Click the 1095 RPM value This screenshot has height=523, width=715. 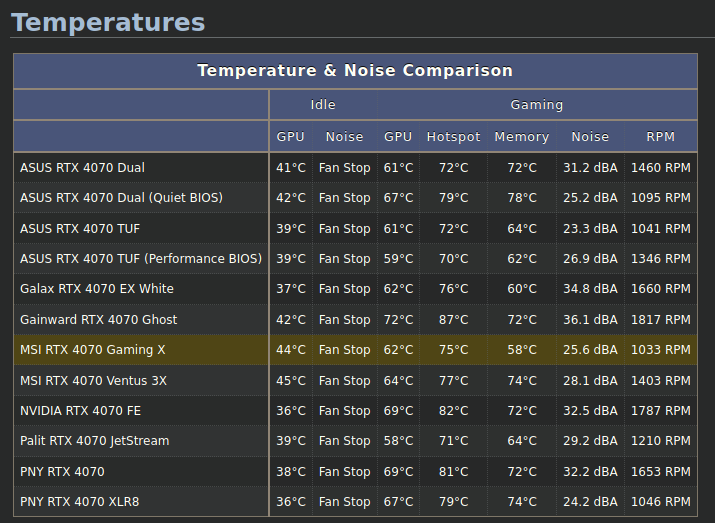(660, 198)
